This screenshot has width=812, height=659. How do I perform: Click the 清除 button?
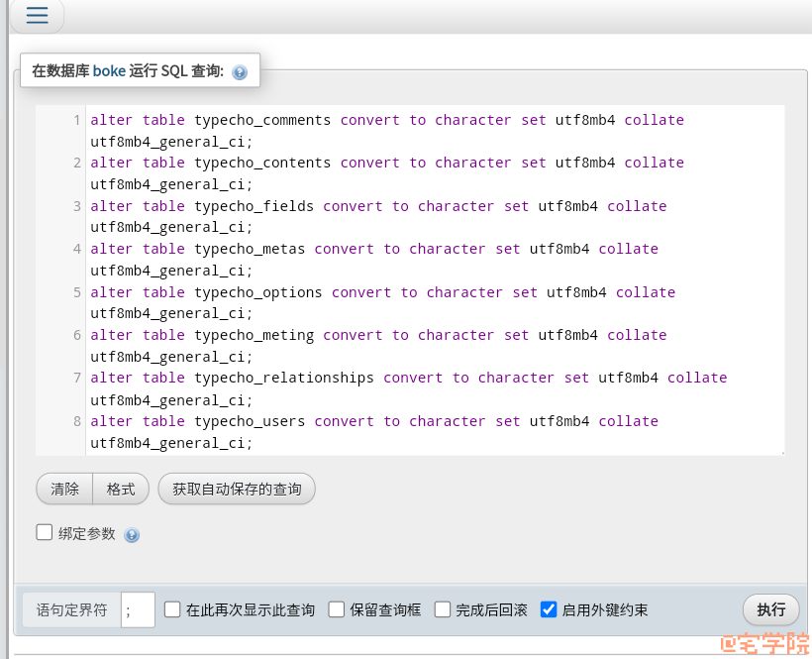[x=64, y=489]
